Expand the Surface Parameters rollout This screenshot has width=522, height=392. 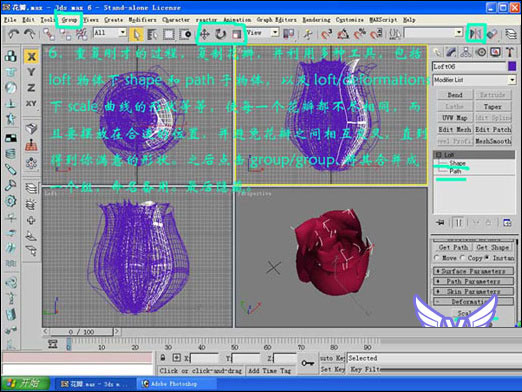(x=473, y=271)
